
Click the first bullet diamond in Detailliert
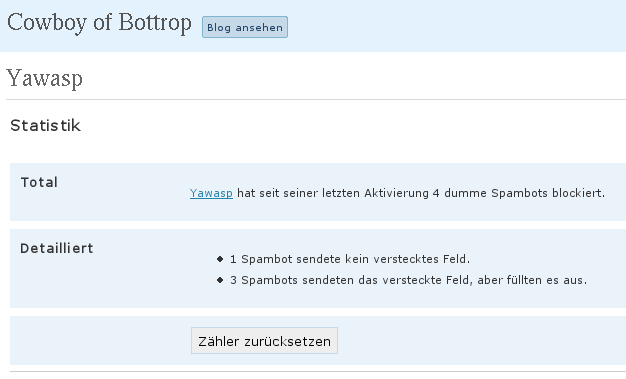[220, 259]
